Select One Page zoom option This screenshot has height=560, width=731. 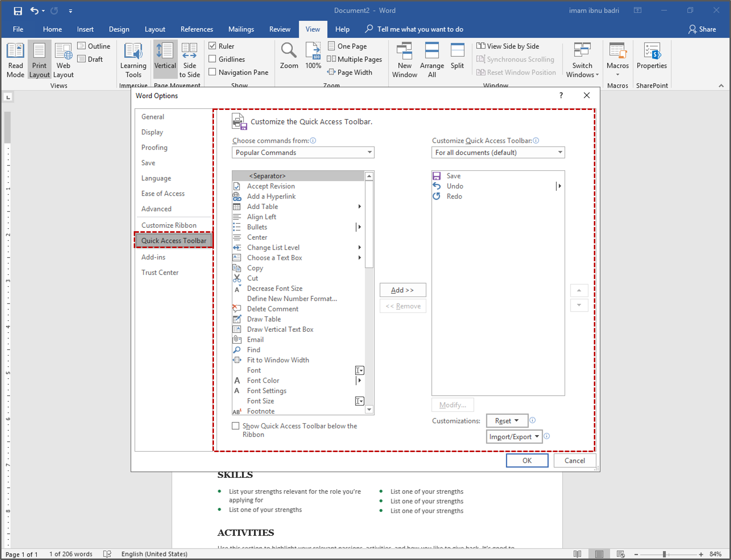(347, 46)
